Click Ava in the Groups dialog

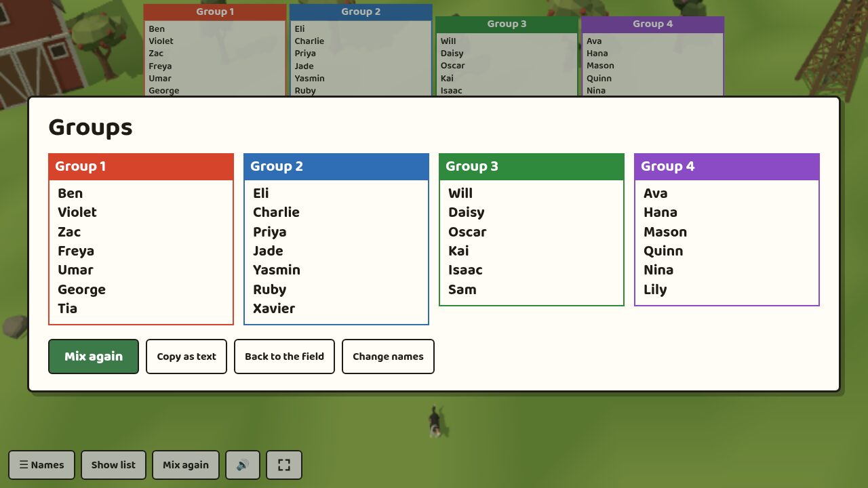pos(656,193)
